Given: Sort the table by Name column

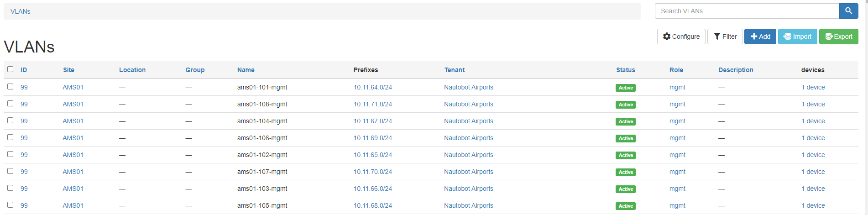Looking at the screenshot, I should [246, 70].
